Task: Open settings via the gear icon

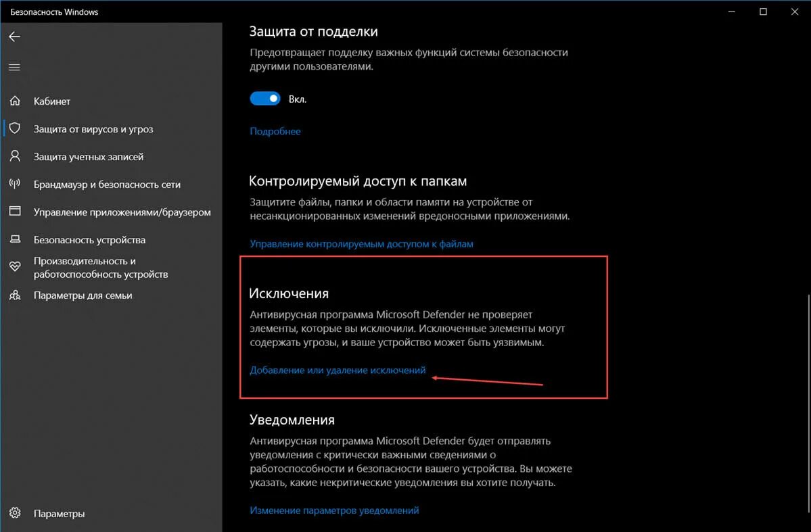Action: (15, 513)
